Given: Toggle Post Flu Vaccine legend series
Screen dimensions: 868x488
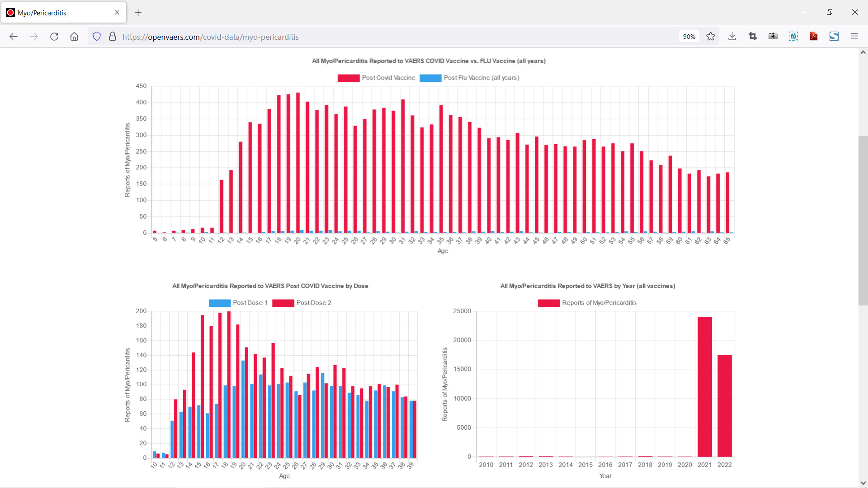Looking at the screenshot, I should (469, 78).
